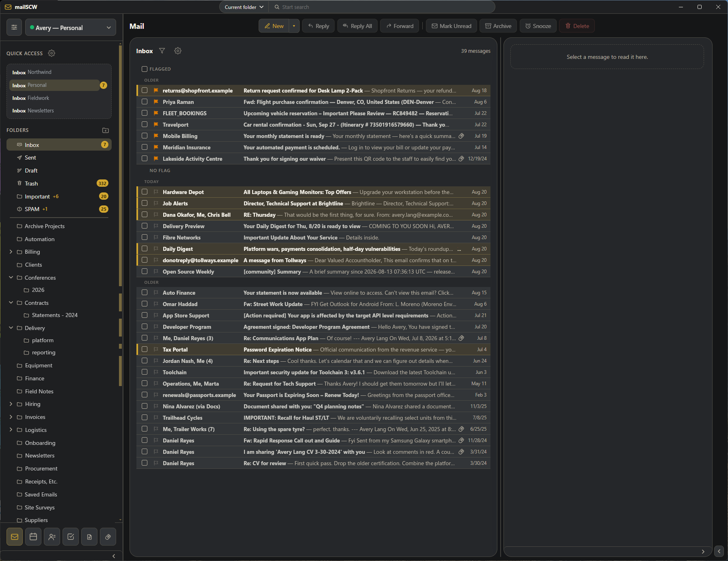Open the Current folder search scope dropdown
The height and width of the screenshot is (561, 728).
(244, 7)
